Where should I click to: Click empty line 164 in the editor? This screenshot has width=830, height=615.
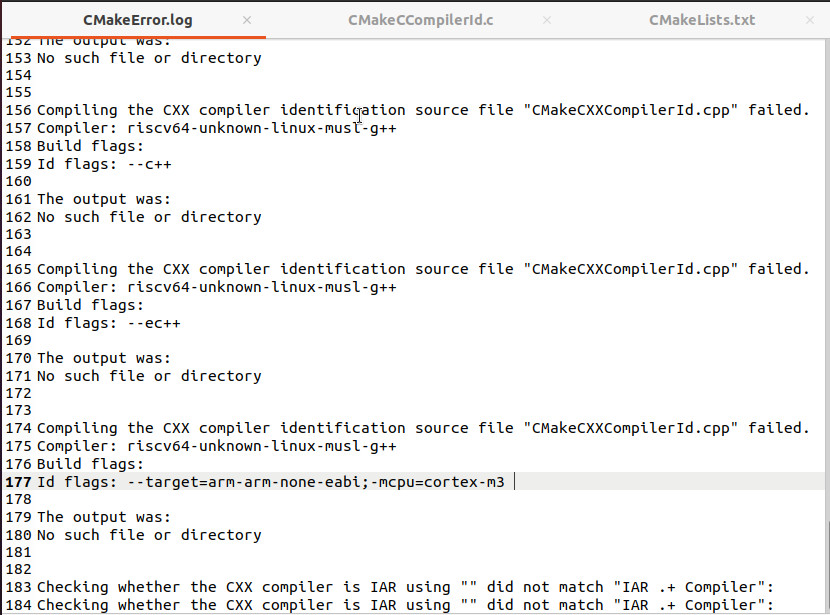(x=300, y=252)
